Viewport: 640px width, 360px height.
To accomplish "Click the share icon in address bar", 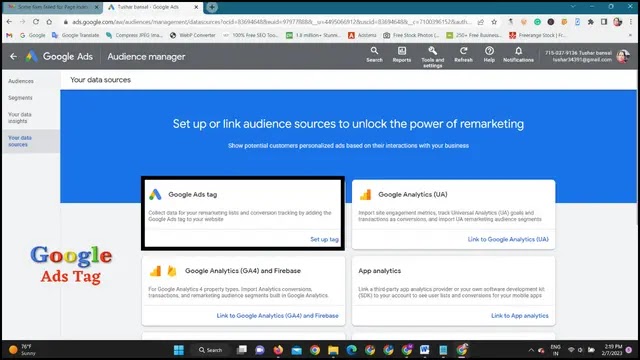I will tap(481, 22).
